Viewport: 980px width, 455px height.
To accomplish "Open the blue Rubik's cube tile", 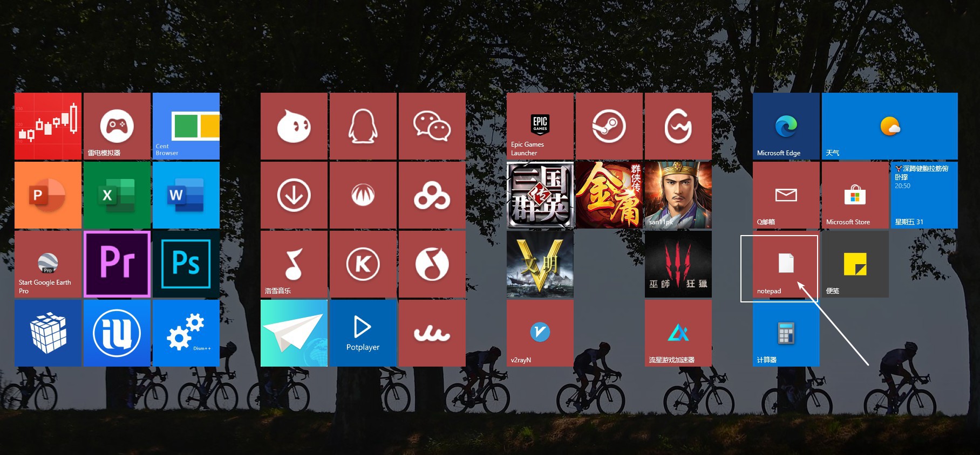I will click(48, 333).
